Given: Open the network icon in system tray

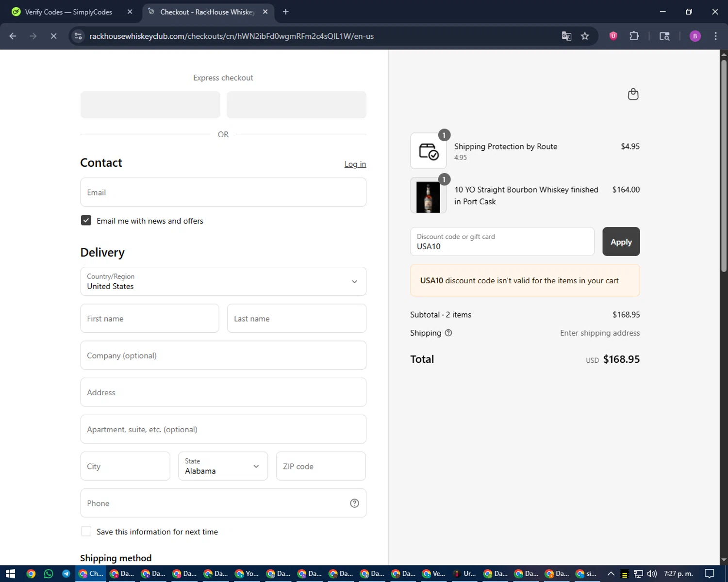Looking at the screenshot, I should (638, 574).
